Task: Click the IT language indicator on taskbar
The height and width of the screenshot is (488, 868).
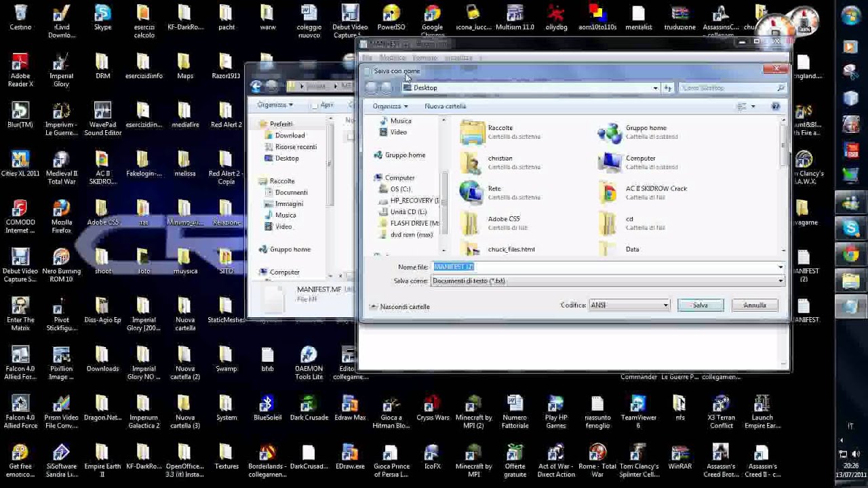Action: (x=850, y=426)
